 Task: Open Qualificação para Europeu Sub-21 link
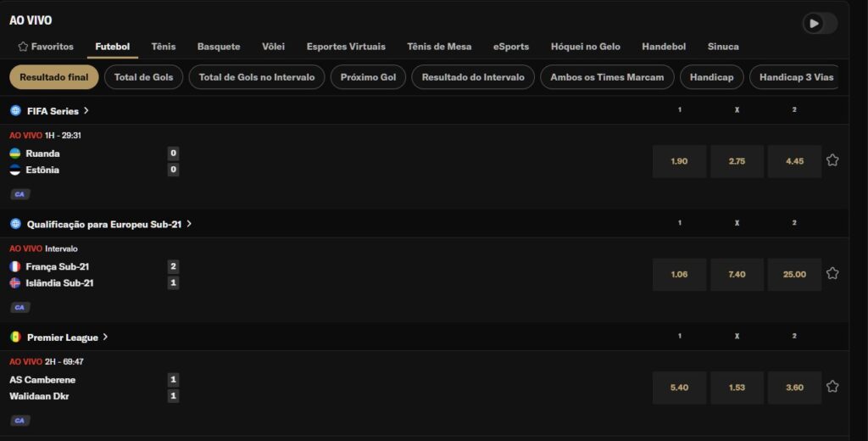click(x=104, y=225)
